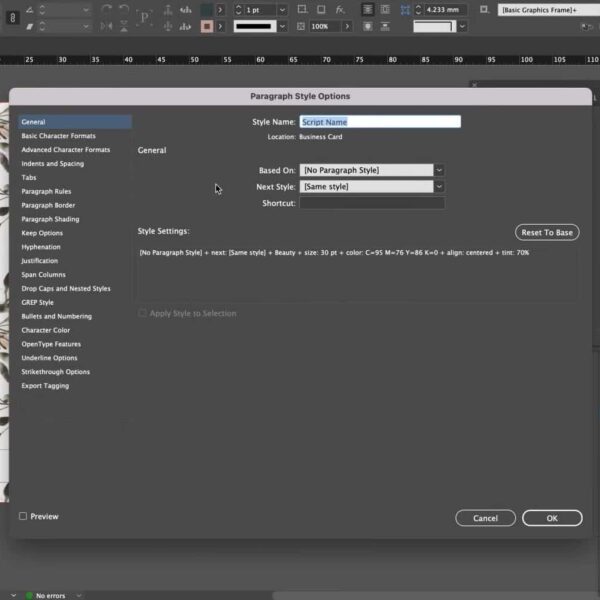The width and height of the screenshot is (600, 600).
Task: Expand the stroke weight 1 pt dropdown
Action: (282, 9)
